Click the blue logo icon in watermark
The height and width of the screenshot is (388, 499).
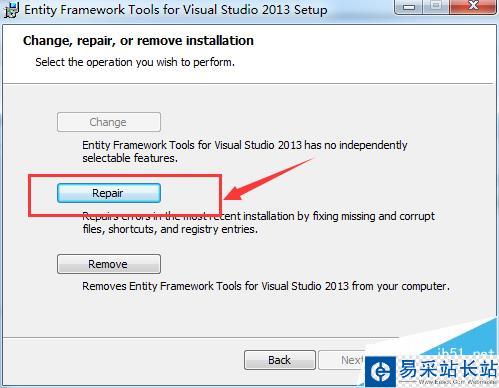pyautogui.click(x=380, y=371)
